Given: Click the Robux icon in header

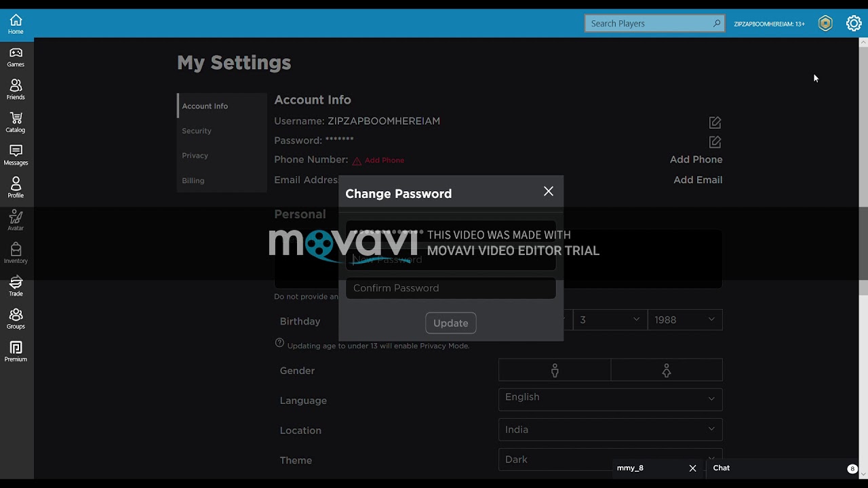Looking at the screenshot, I should point(825,24).
